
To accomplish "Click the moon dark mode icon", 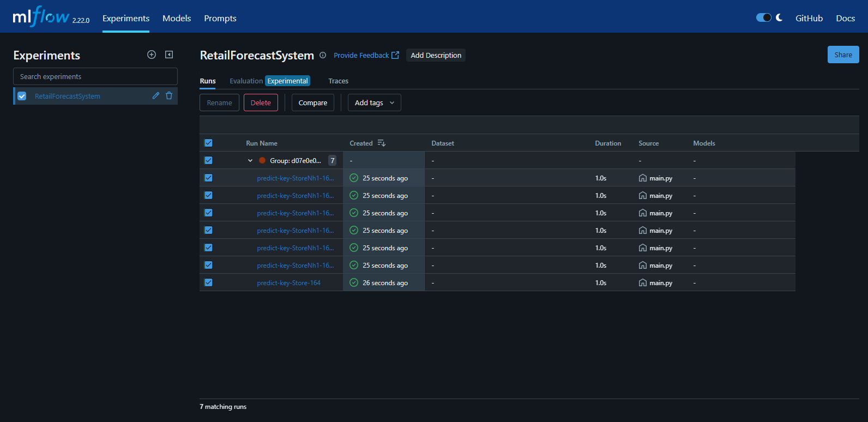I will coord(779,17).
